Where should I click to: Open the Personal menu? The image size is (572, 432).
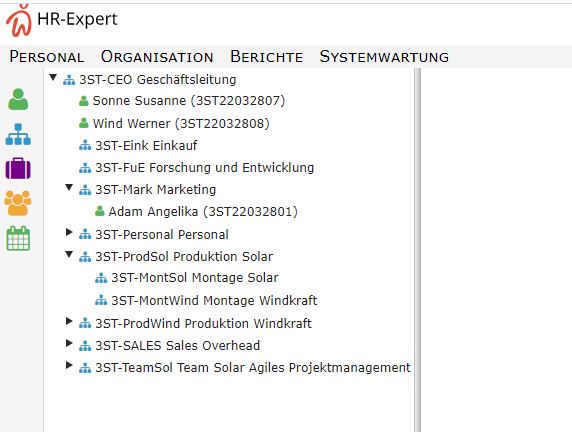pos(47,57)
